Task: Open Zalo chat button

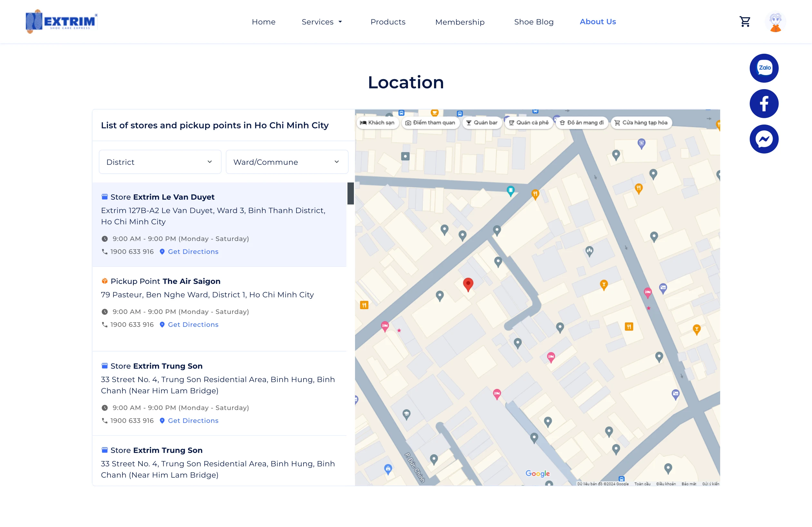Action: 764,68
